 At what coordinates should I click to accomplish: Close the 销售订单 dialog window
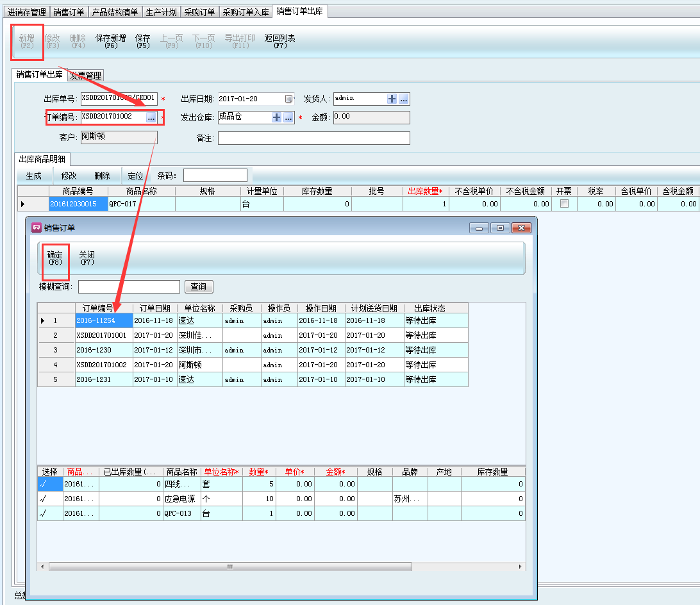[x=521, y=228]
